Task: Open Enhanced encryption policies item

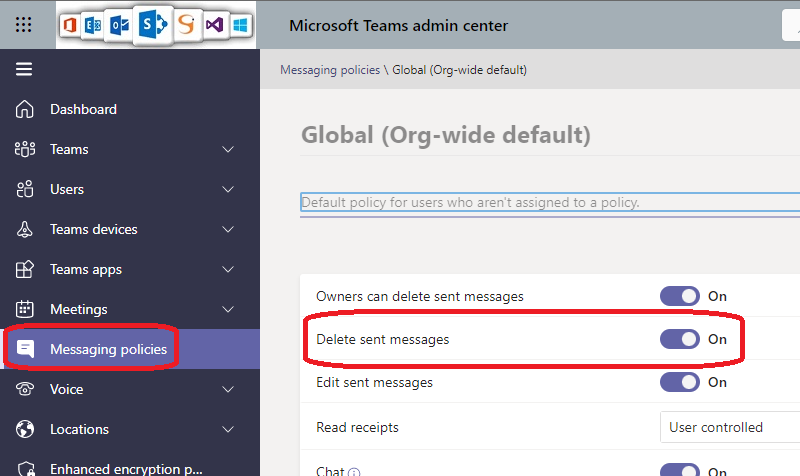Action: 126,468
